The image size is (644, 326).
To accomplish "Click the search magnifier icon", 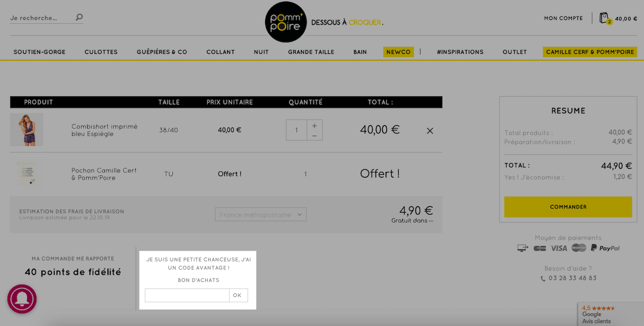I will (x=79, y=18).
